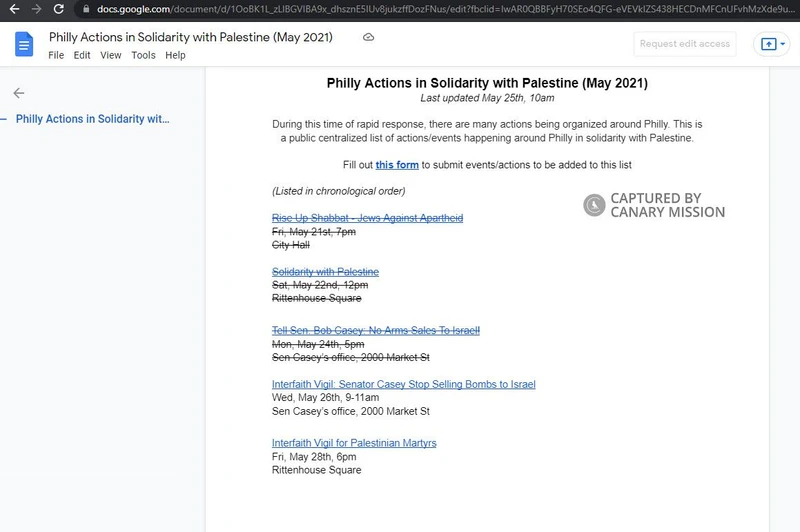Open the Tell Sen. Bob Casey link

click(x=376, y=331)
